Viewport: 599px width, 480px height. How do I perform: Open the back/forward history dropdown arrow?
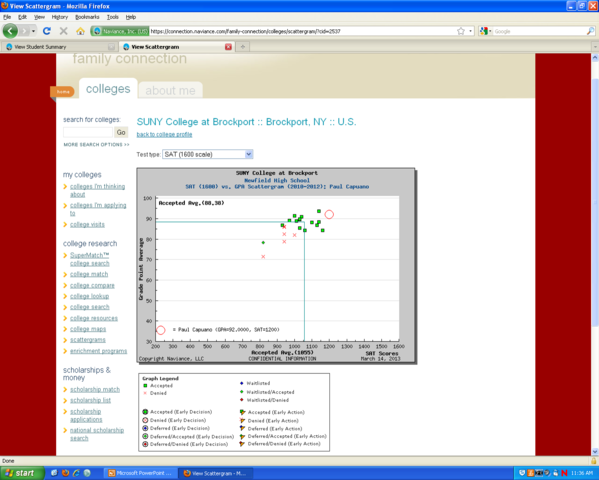(x=33, y=31)
